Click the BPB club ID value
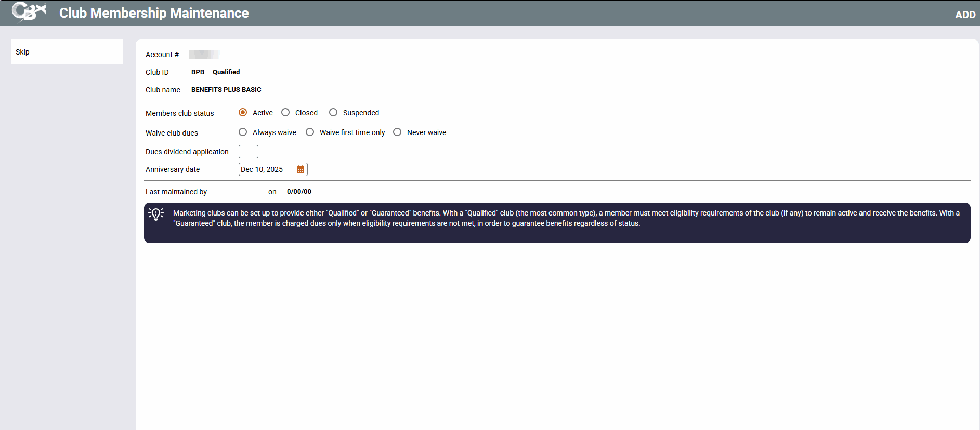Screen dimensions: 980x430 click(x=198, y=72)
